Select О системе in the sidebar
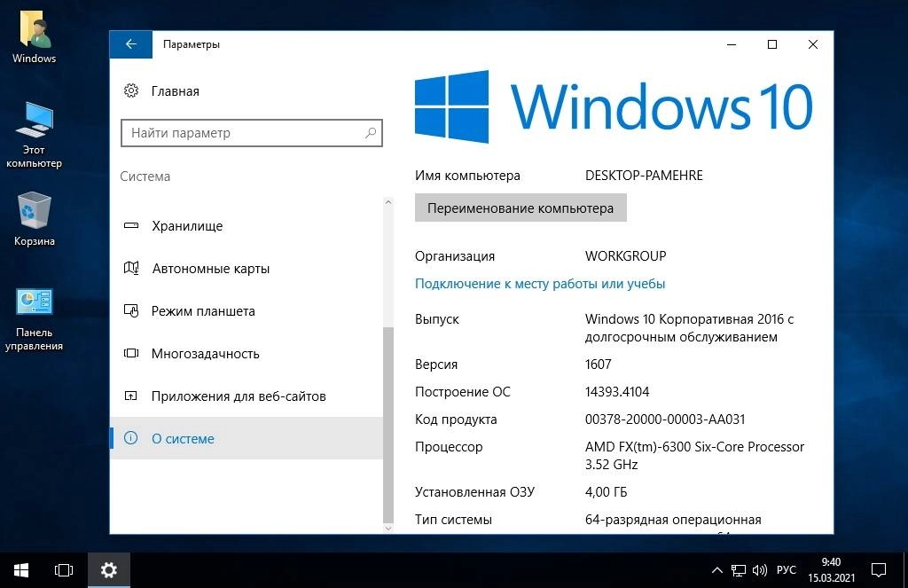Screen dimensions: 908x588 [247, 438]
